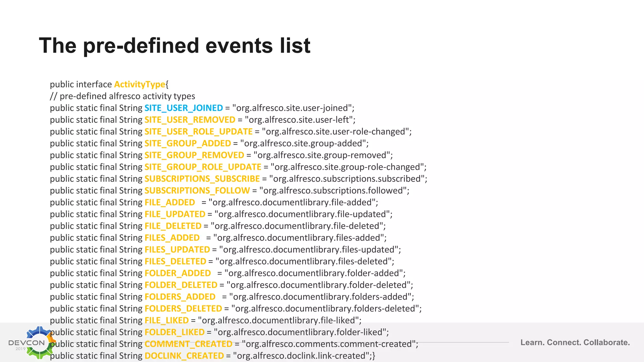Image resolution: width=644 pixels, height=362 pixels.
Task: Select the ActivityType interface name
Action: (x=140, y=84)
